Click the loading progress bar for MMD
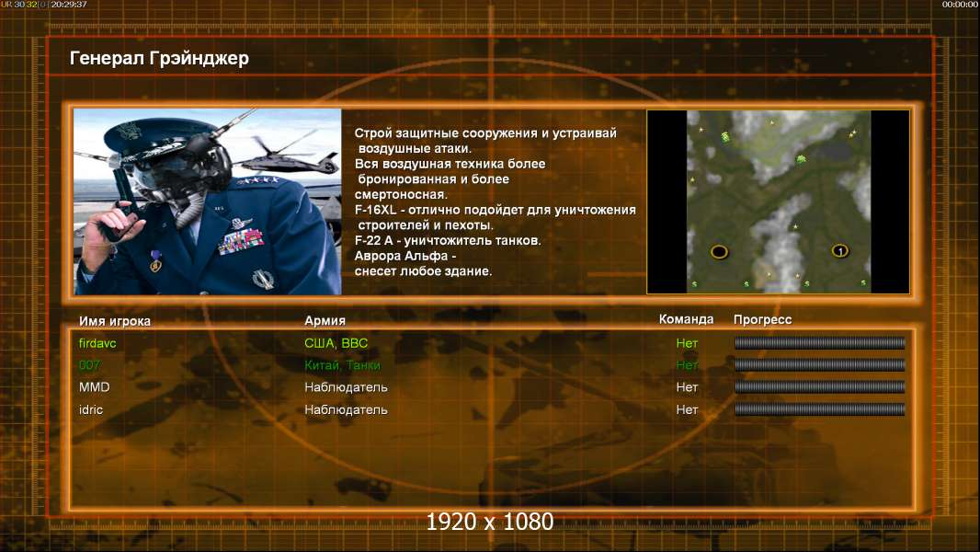 pos(819,387)
